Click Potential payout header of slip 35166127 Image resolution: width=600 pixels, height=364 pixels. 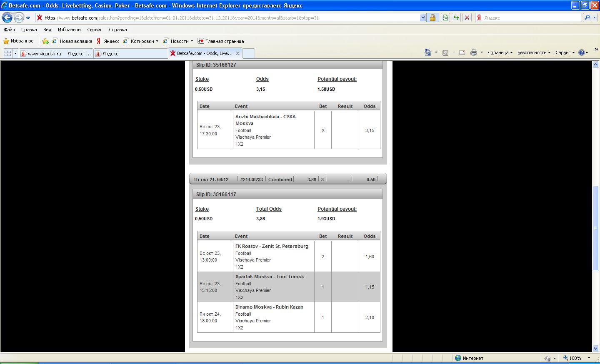coord(337,79)
